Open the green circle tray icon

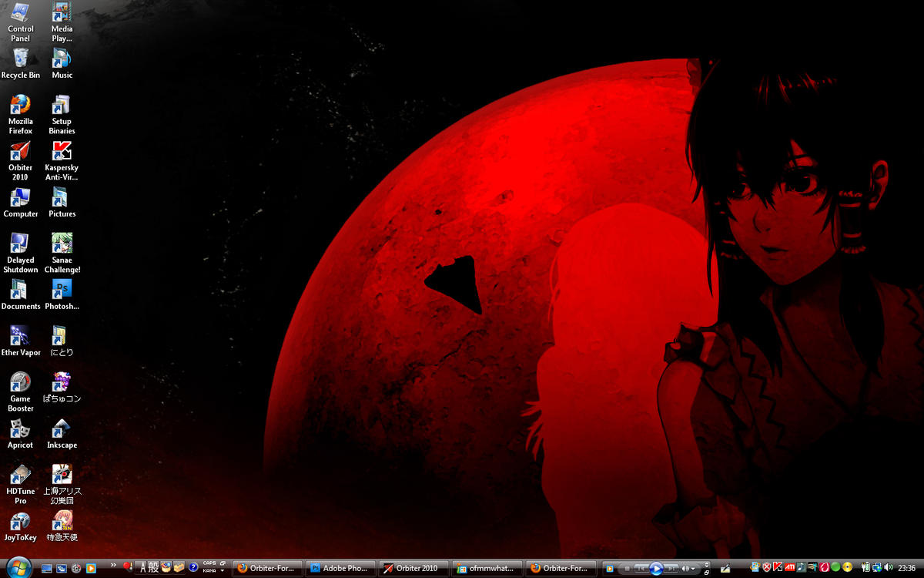[x=835, y=568]
